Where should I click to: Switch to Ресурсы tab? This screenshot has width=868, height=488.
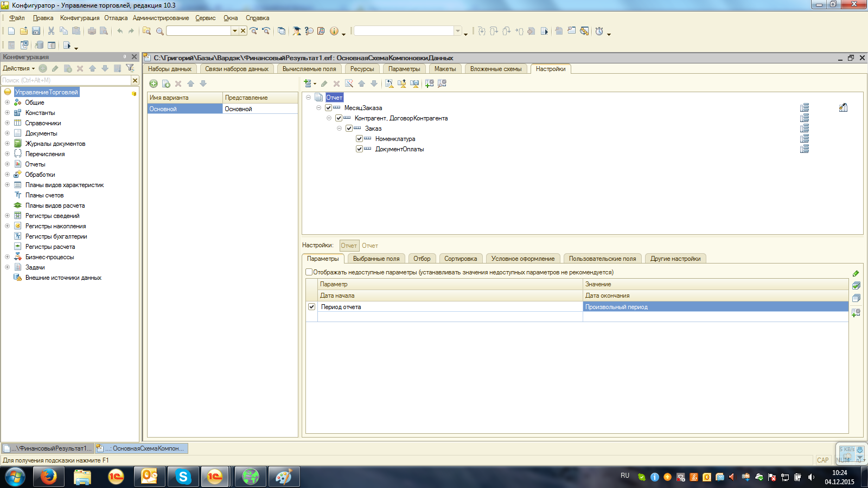click(362, 69)
